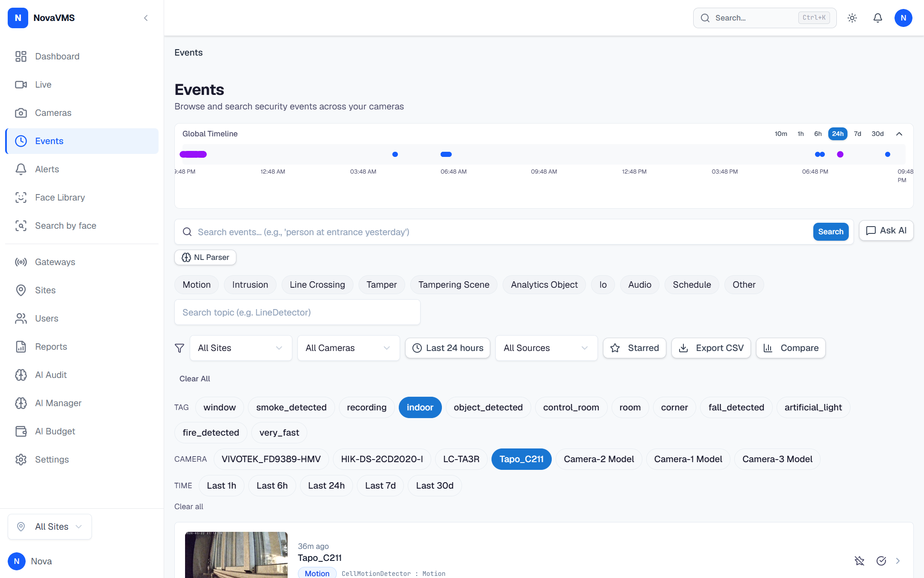The image size is (924, 578).
Task: Focus the Search topic input field
Action: pos(297,313)
